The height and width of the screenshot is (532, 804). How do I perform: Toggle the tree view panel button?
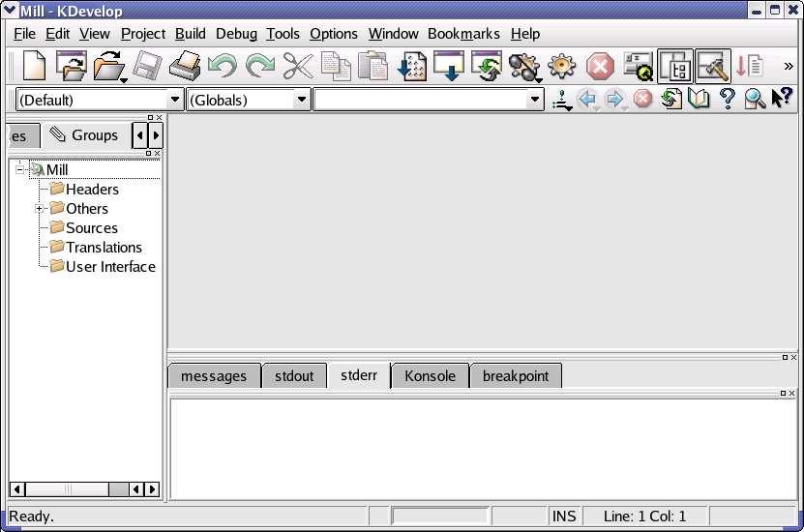click(675, 66)
